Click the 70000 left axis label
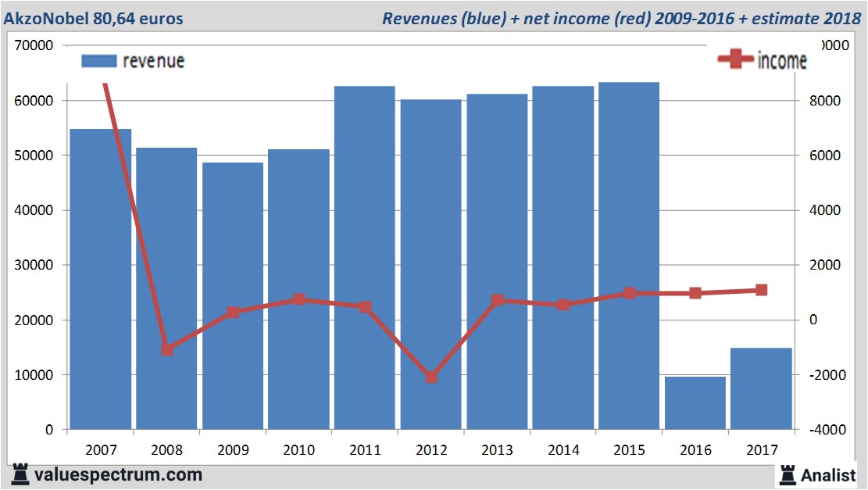Viewport: 868px width, 490px height. click(34, 45)
